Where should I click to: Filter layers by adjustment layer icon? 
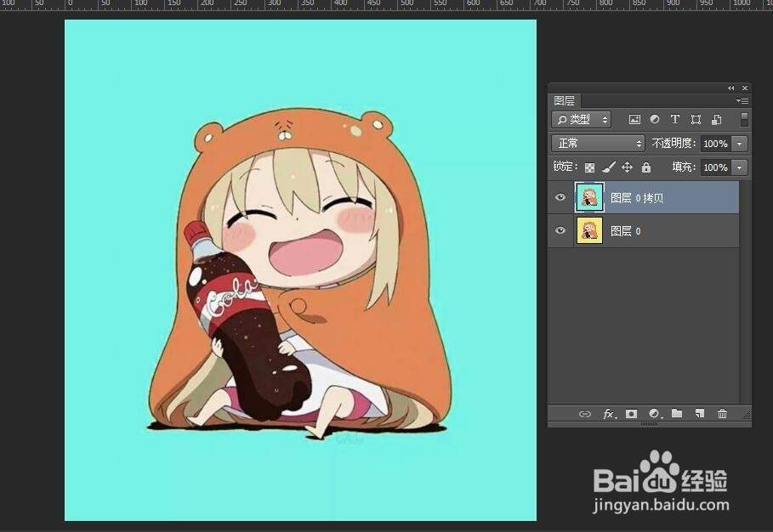[655, 119]
